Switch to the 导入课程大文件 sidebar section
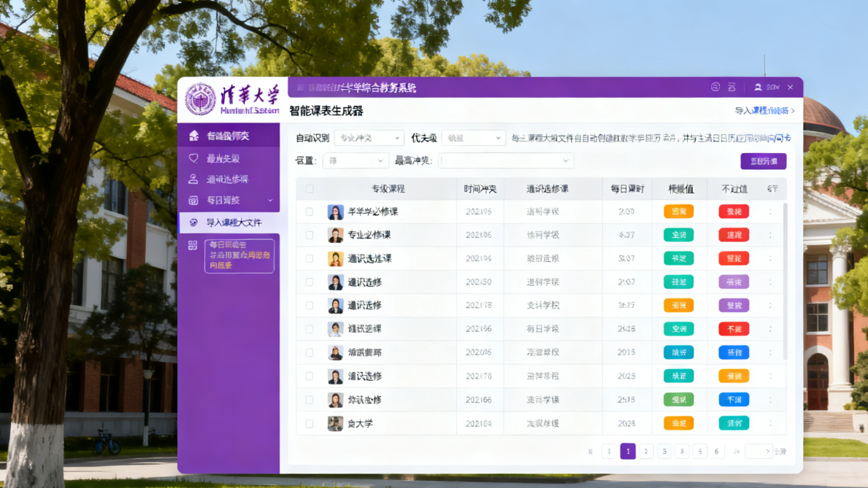868x488 pixels. 234,222
